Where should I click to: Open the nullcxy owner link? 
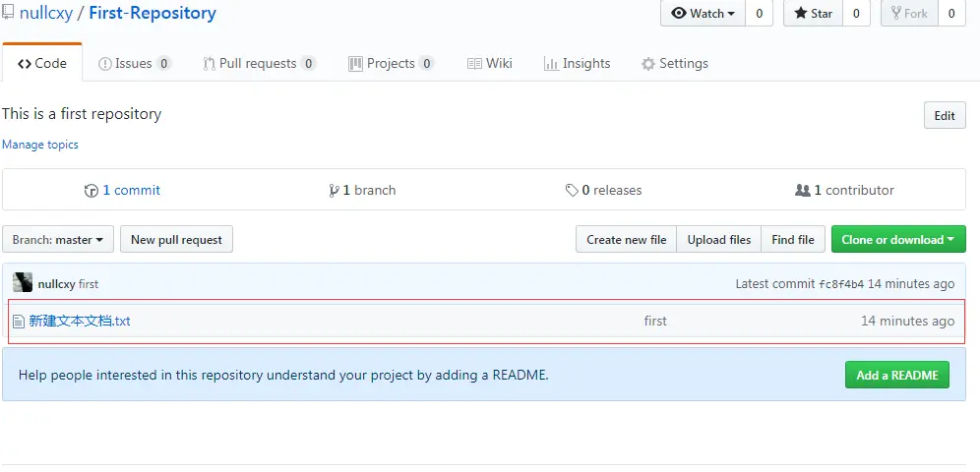[x=46, y=13]
